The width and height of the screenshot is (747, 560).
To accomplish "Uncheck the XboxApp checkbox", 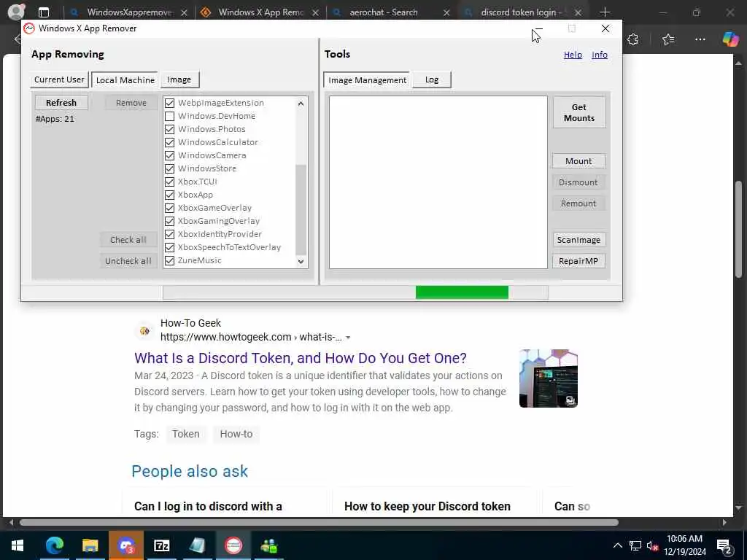I will (x=169, y=195).
